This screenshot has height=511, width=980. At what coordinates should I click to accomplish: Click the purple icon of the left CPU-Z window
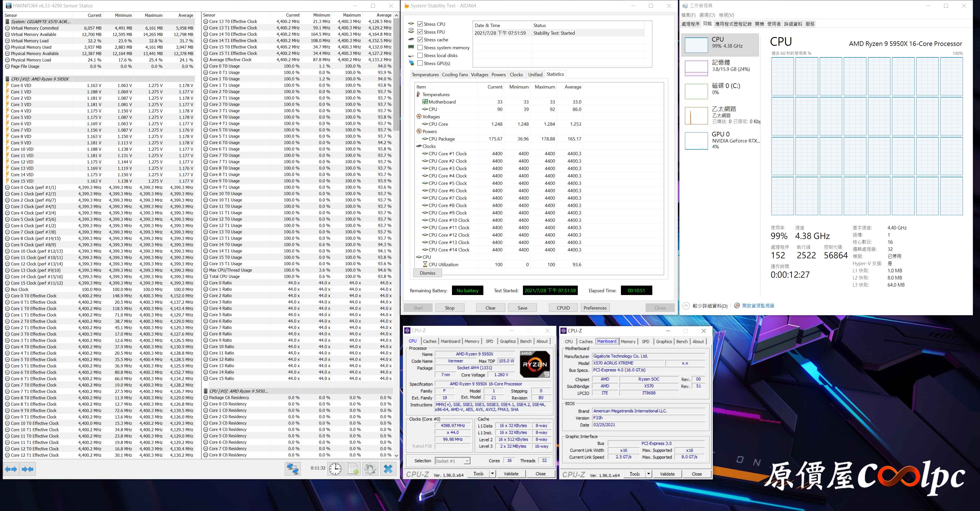point(407,330)
